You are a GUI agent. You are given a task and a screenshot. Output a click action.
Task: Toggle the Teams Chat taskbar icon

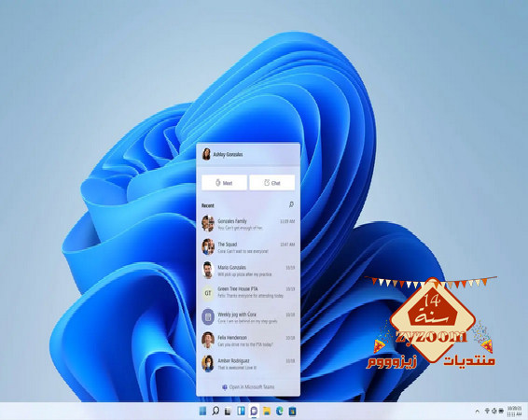(x=254, y=411)
